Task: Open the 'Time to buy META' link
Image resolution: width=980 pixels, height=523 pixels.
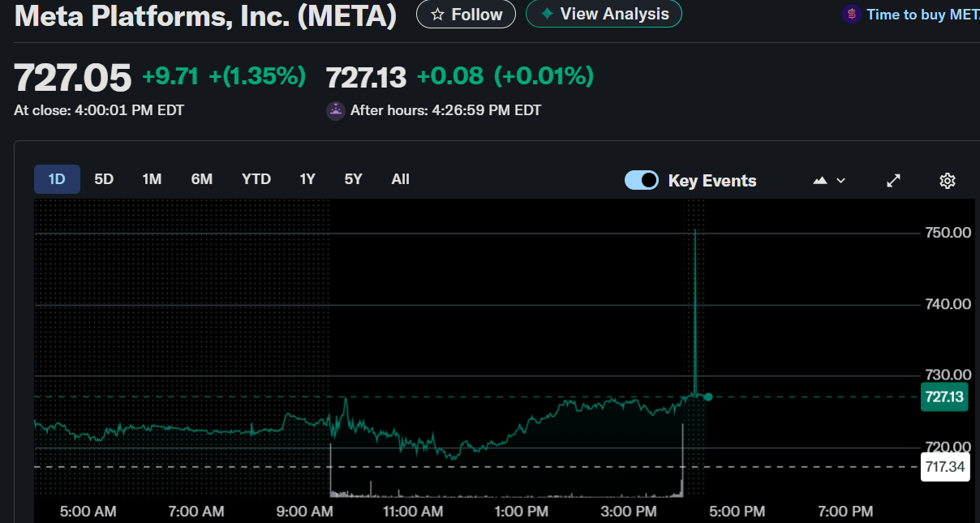Action: 922,15
